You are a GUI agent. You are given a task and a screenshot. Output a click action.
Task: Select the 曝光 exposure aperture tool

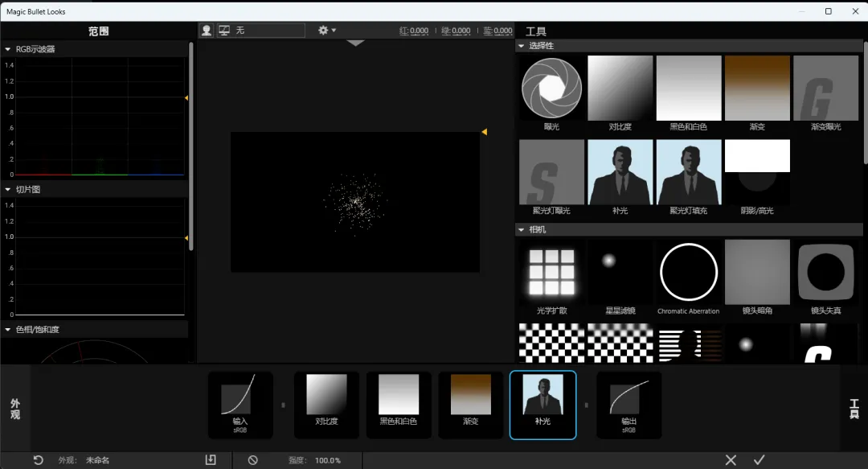(x=551, y=93)
